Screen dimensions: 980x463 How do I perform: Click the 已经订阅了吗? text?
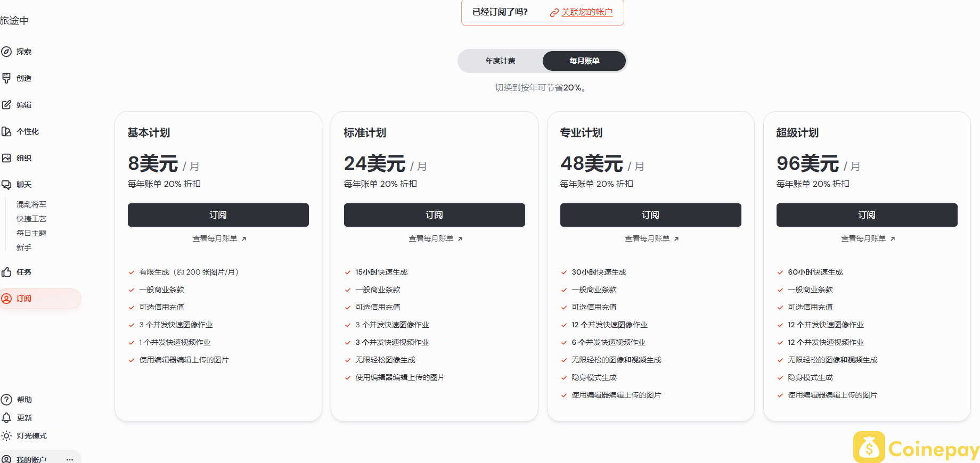500,12
